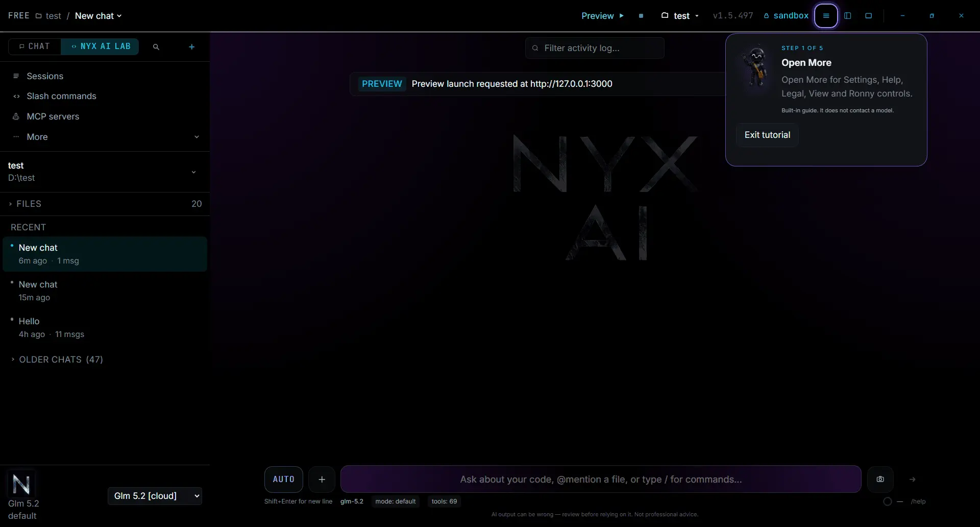The image size is (980, 527).
Task: Click the PREVIEW badge in activity log
Action: (x=382, y=84)
